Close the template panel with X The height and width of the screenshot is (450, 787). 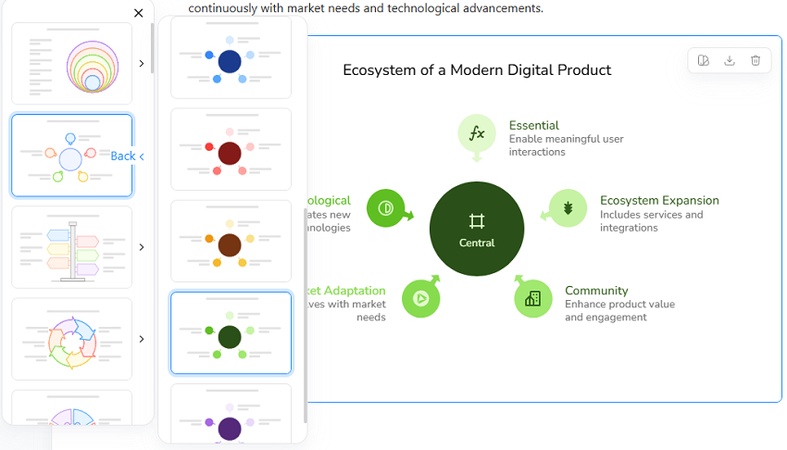tap(138, 13)
